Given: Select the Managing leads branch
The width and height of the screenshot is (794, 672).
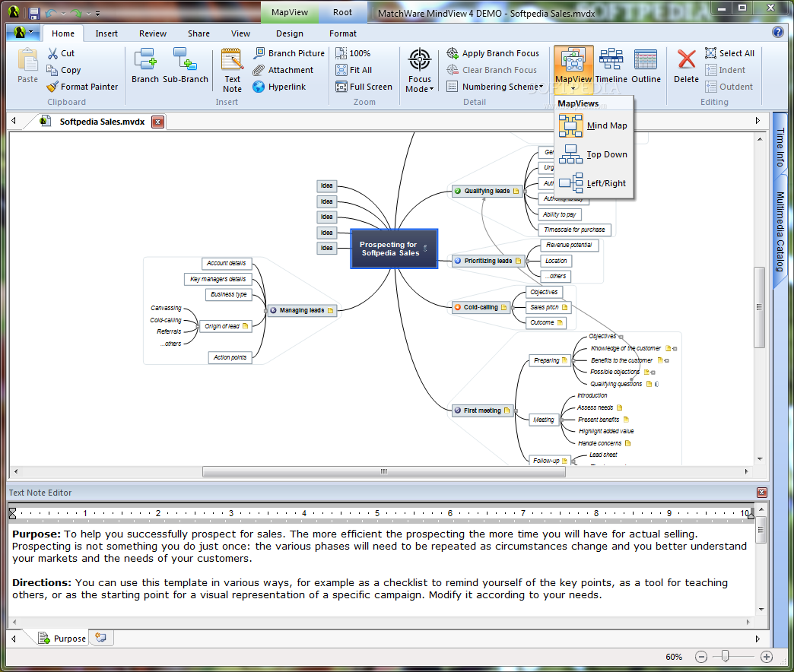Looking at the screenshot, I should pyautogui.click(x=302, y=310).
